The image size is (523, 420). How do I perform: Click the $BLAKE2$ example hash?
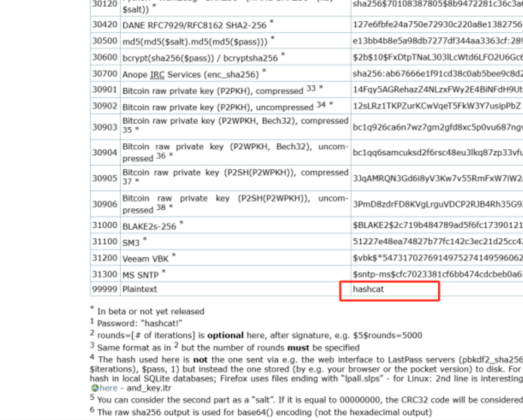[x=437, y=225]
